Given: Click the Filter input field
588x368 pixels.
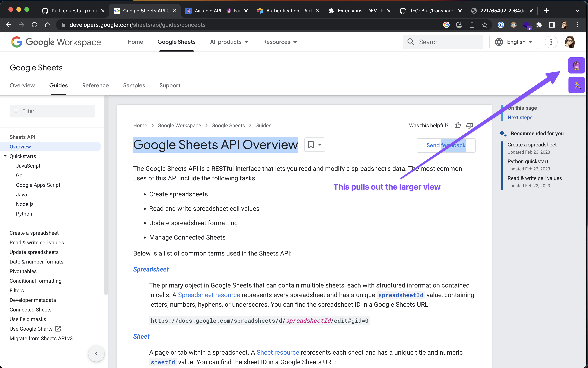Looking at the screenshot, I should coord(52,111).
